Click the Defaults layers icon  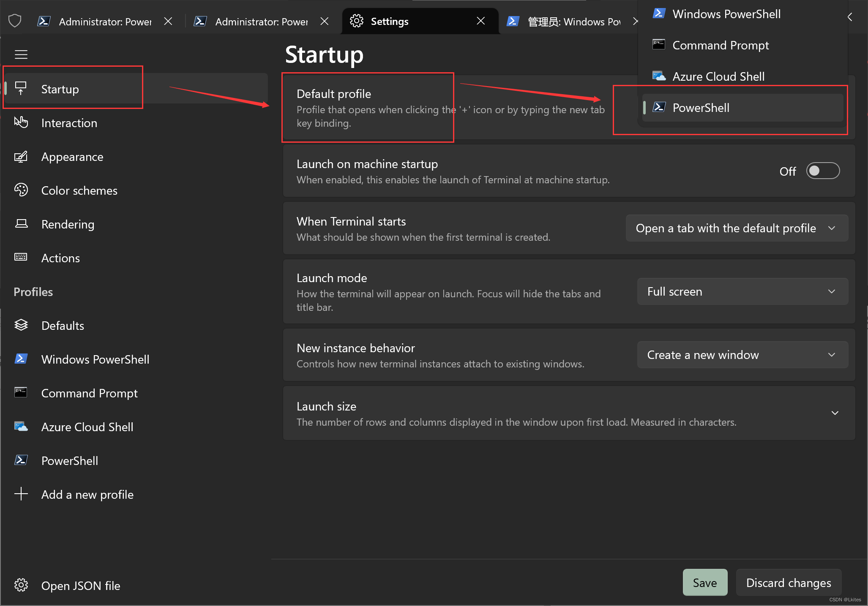point(21,325)
